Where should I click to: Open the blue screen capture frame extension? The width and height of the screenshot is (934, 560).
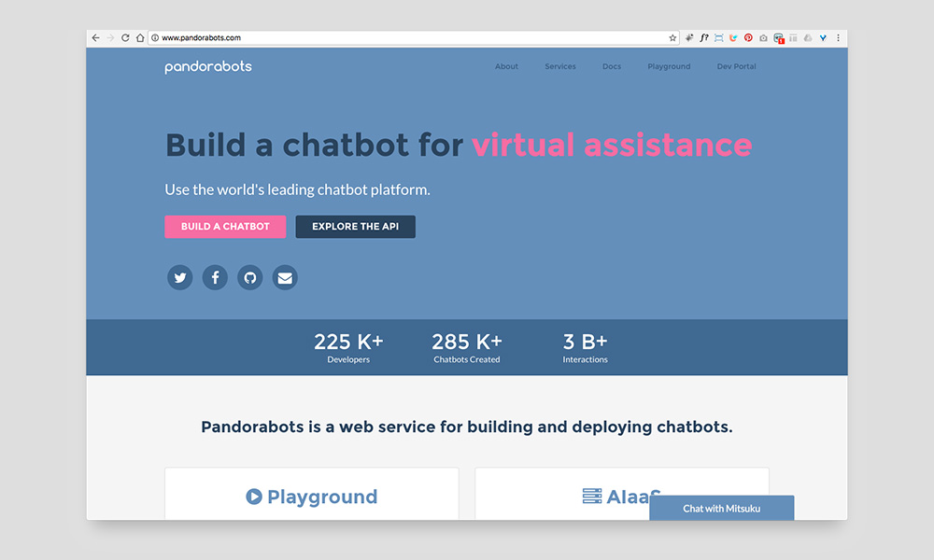click(x=719, y=37)
